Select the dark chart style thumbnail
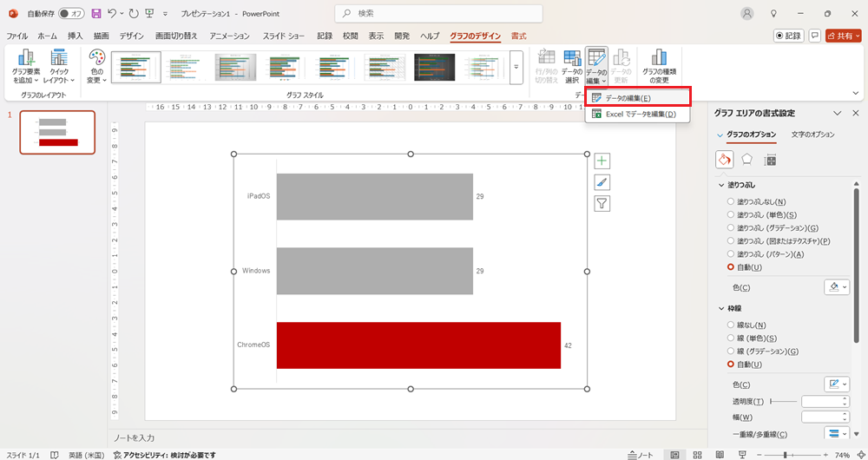Viewport: 868px width, 460px height. (x=435, y=67)
